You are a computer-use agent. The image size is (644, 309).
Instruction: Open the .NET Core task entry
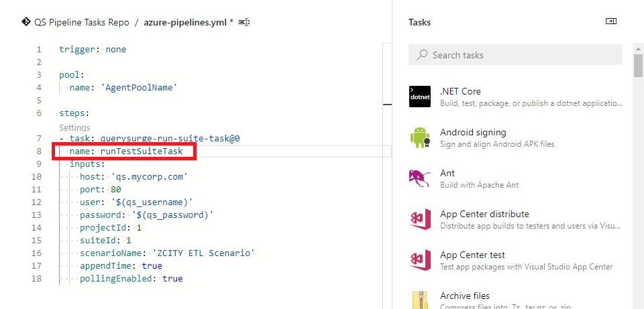click(x=515, y=97)
